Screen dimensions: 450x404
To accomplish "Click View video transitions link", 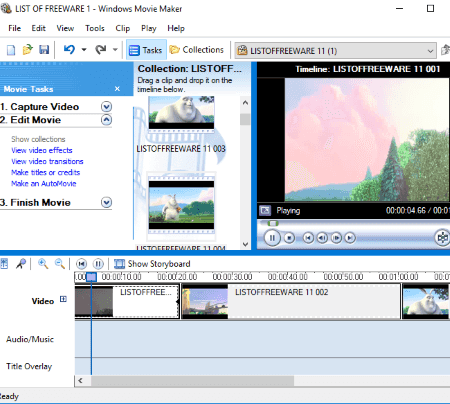I will [x=47, y=161].
